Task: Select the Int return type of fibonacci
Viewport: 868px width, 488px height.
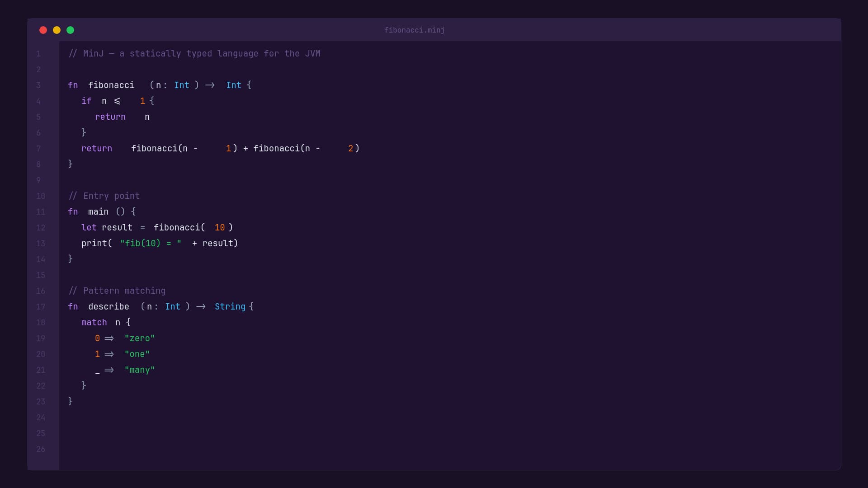Action: pyautogui.click(x=233, y=85)
